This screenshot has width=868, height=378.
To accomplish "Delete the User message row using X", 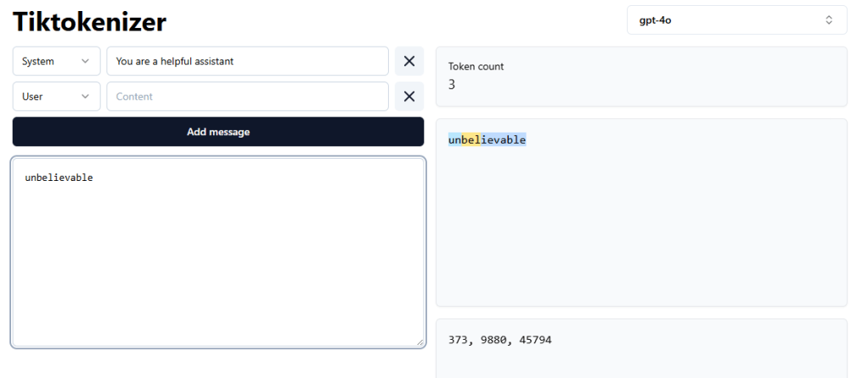I will point(409,97).
